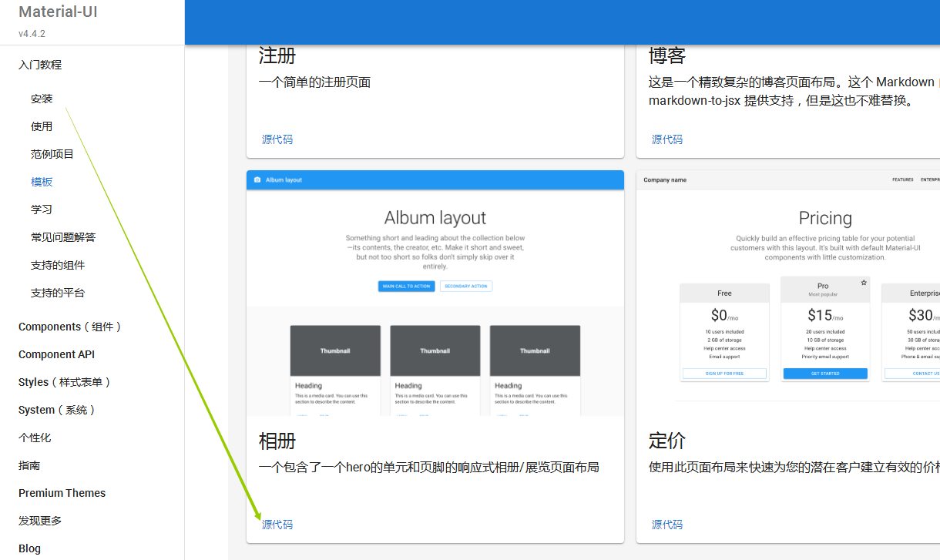Click SECONDARY ACTION in album preview
The width and height of the screenshot is (940, 560).
tap(466, 287)
